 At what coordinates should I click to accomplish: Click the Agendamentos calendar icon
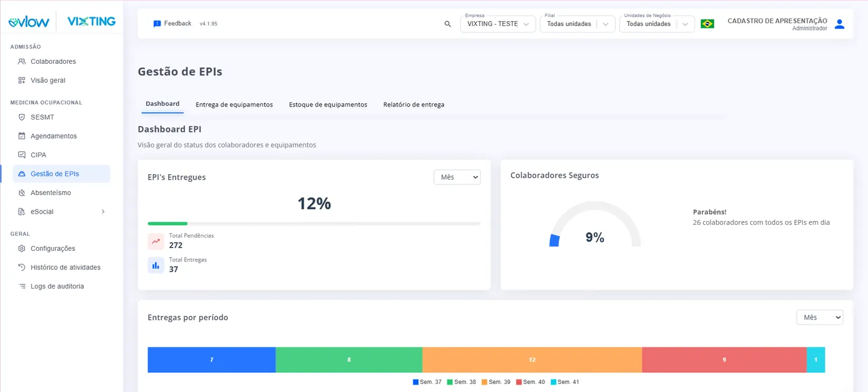(22, 136)
